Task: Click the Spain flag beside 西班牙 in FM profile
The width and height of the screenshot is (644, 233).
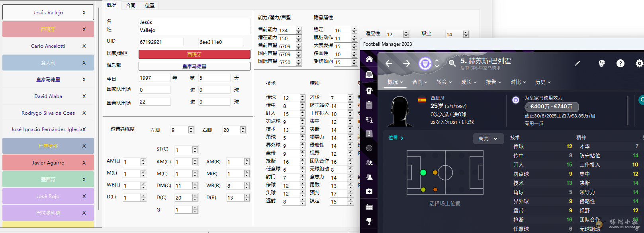Action: (x=422, y=100)
